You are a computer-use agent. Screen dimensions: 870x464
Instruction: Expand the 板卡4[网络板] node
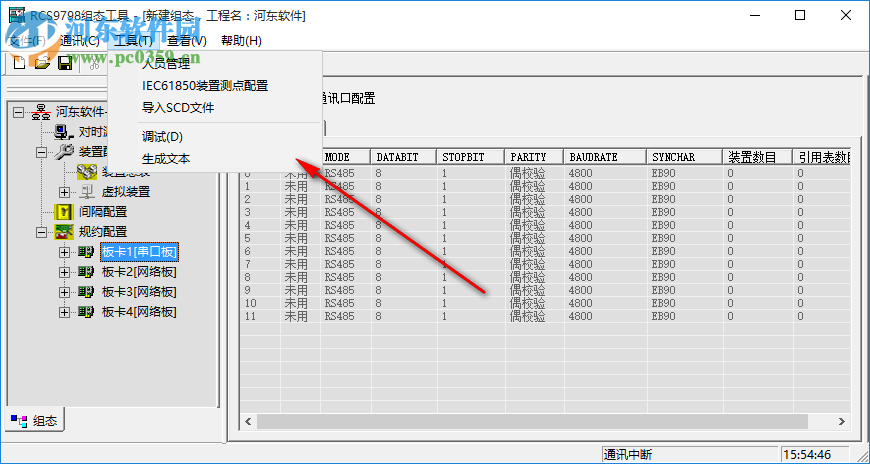coord(64,312)
